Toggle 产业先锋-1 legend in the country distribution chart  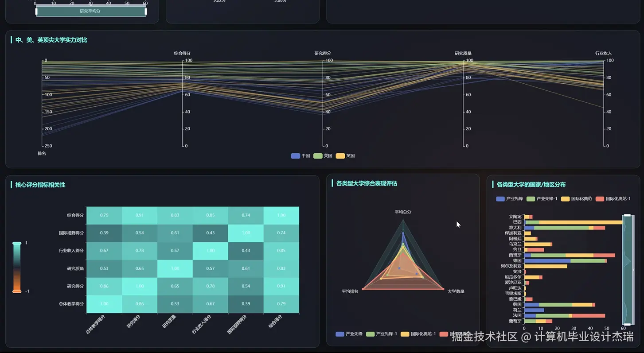click(x=542, y=199)
